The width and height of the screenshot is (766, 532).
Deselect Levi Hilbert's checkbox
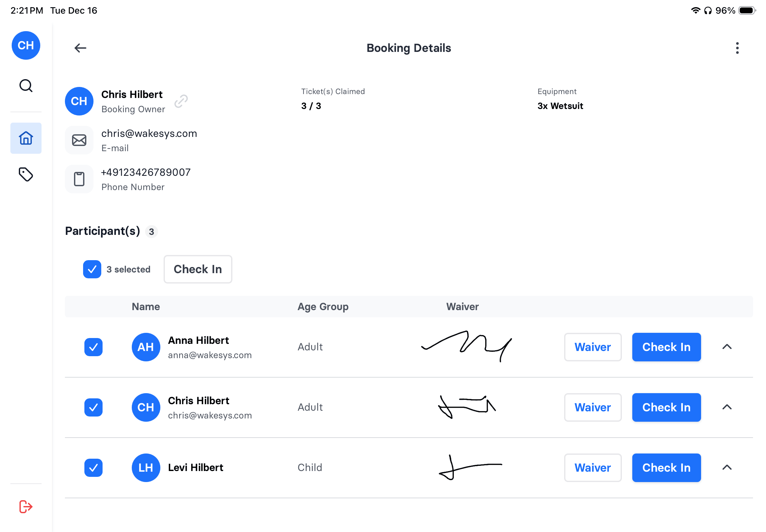click(x=93, y=468)
